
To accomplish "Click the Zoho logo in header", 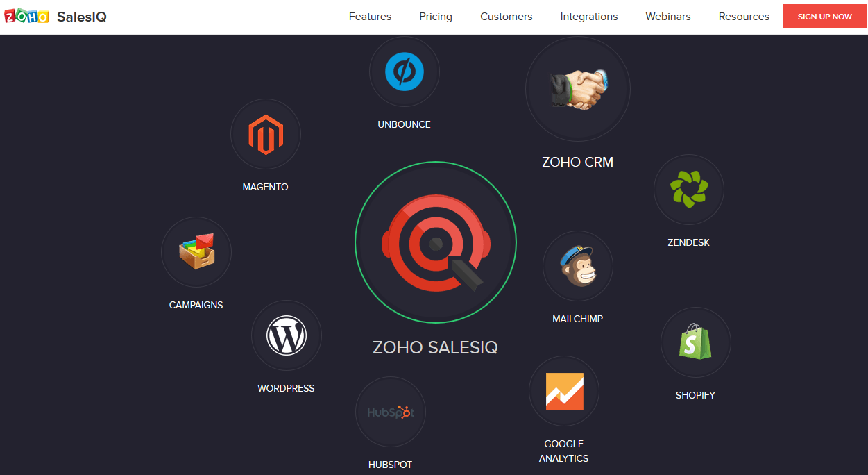I will coord(27,17).
